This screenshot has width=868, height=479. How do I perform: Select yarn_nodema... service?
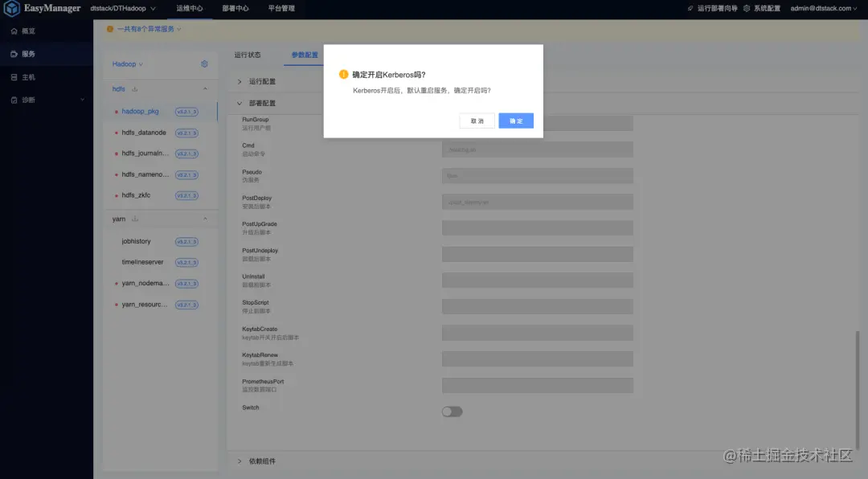(145, 283)
